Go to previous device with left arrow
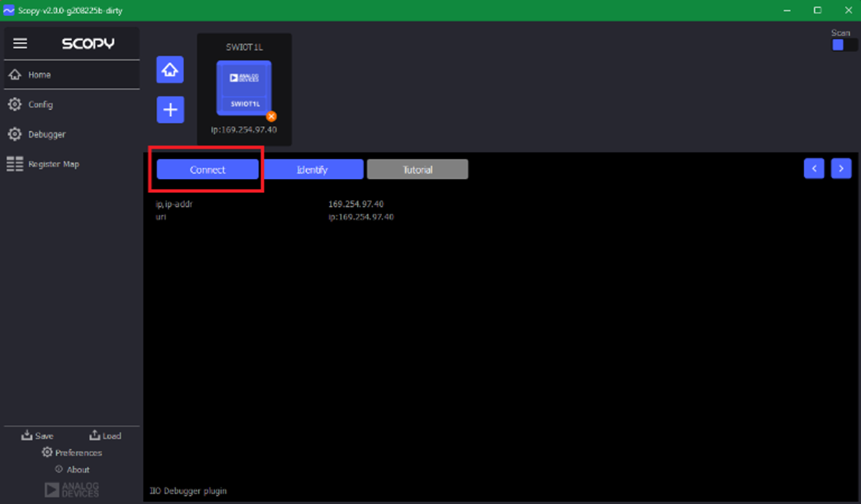861x504 pixels. coord(814,168)
